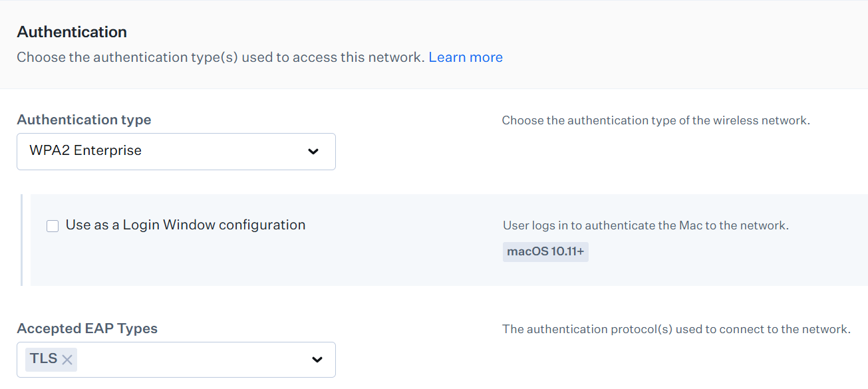Click the 'Use as a Login Window configuration' label
This screenshot has width=868, height=389.
[185, 225]
